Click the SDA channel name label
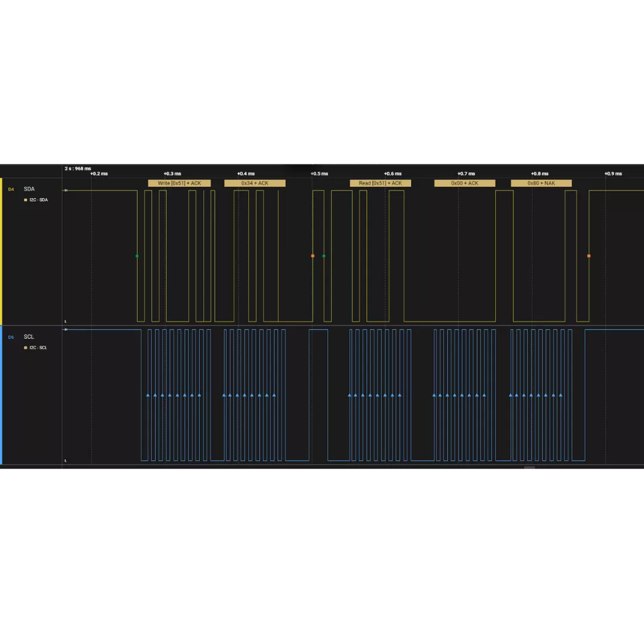The width and height of the screenshot is (644, 644). click(29, 189)
